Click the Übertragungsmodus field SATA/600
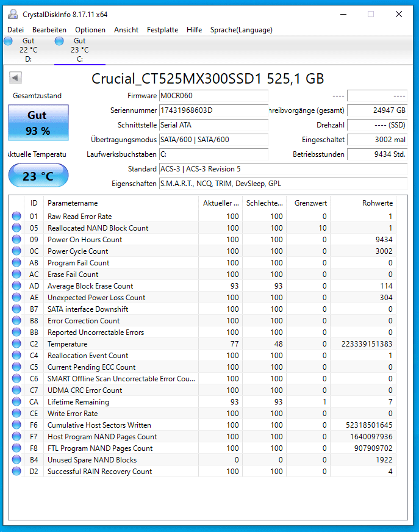The image size is (419, 532). [213, 140]
